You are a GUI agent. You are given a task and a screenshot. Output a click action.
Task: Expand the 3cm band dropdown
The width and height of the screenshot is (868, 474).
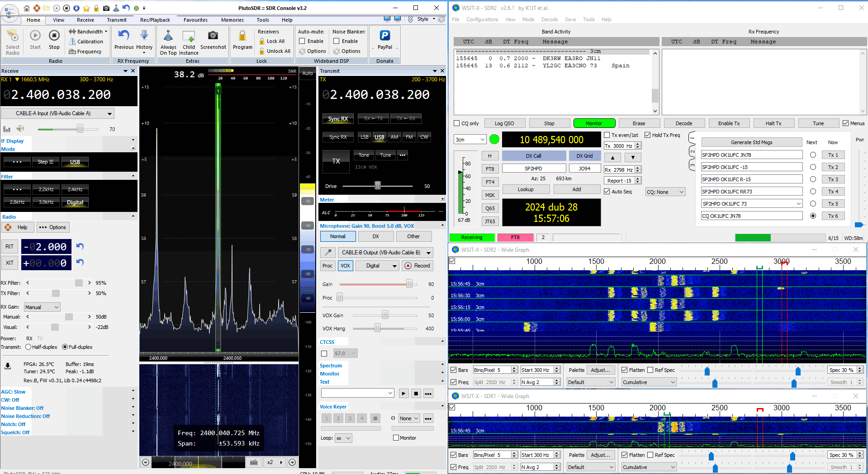pyautogui.click(x=470, y=140)
